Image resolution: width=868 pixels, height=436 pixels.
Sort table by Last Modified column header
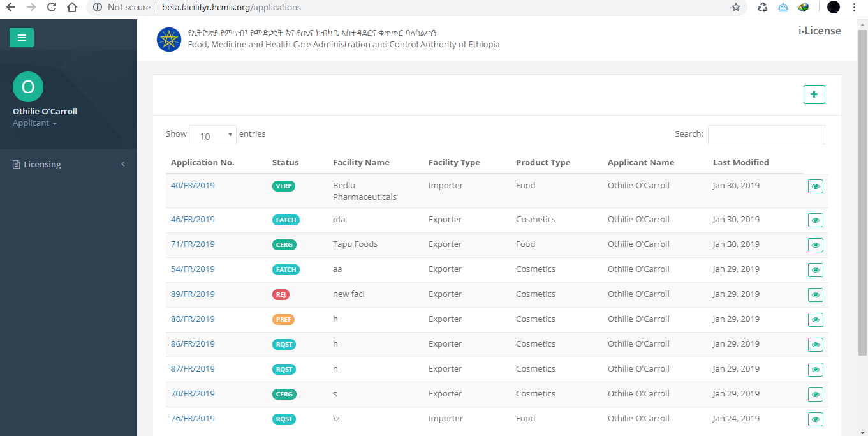click(740, 163)
